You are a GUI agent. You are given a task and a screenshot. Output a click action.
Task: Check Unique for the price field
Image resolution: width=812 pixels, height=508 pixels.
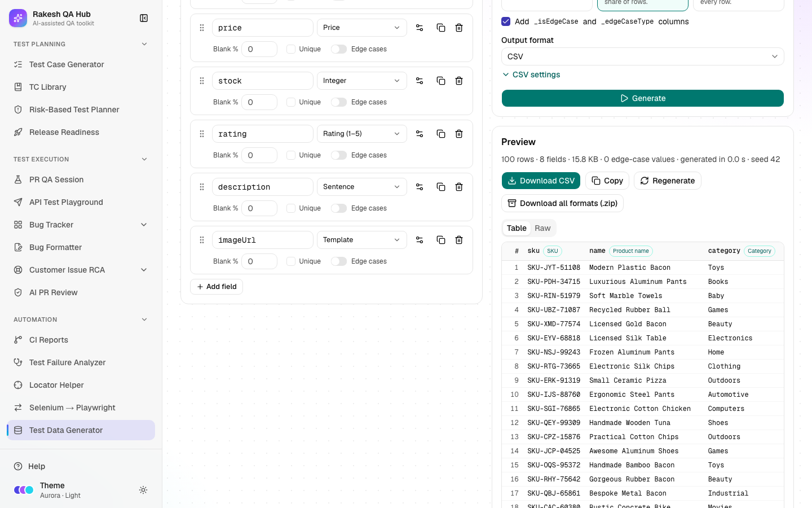coord(291,49)
